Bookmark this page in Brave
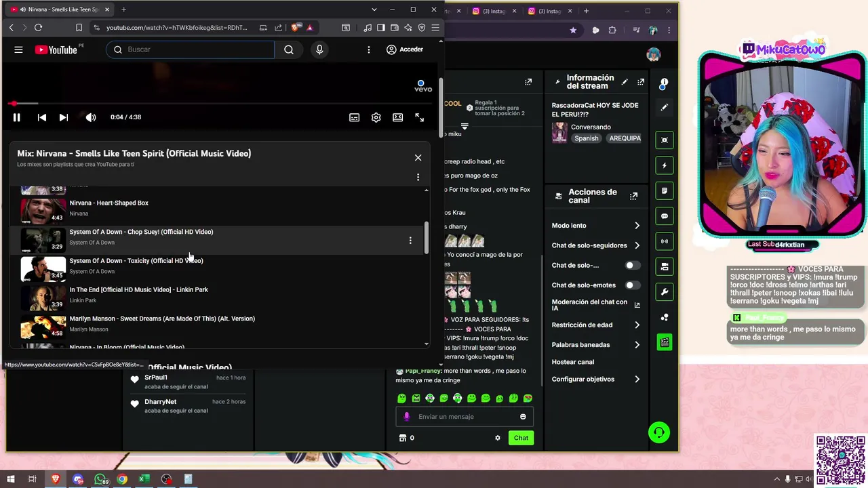The width and height of the screenshot is (868, 488). (79, 28)
